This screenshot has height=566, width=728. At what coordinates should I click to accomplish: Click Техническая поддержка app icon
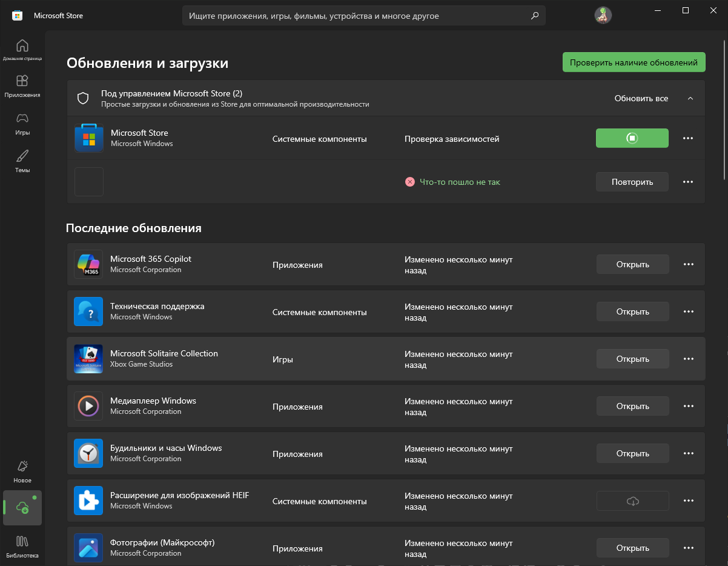click(x=88, y=311)
